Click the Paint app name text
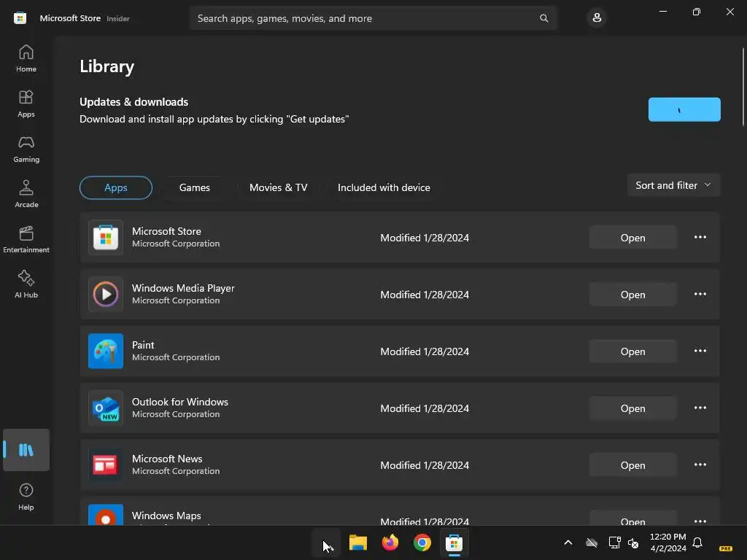This screenshot has width=747, height=560. pos(143,345)
